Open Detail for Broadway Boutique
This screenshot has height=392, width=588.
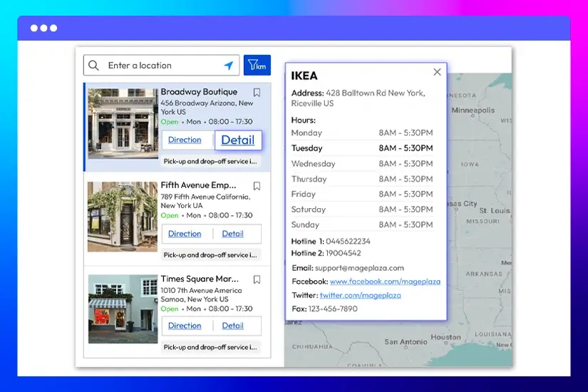(x=238, y=140)
